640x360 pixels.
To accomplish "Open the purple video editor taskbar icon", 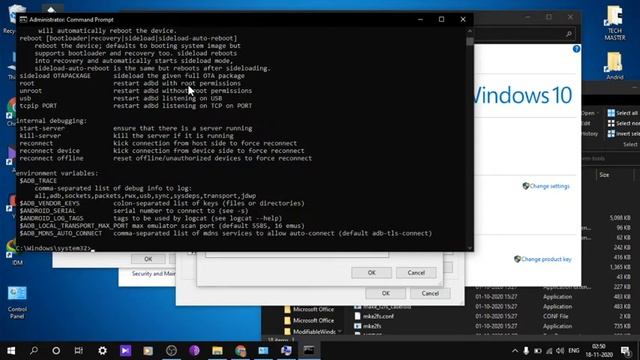I will click(x=125, y=351).
